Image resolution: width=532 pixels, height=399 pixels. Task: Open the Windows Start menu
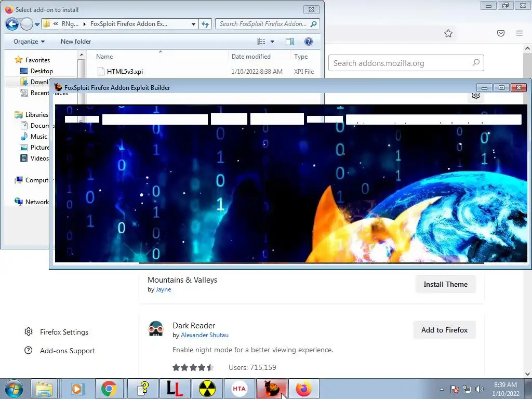click(14, 389)
